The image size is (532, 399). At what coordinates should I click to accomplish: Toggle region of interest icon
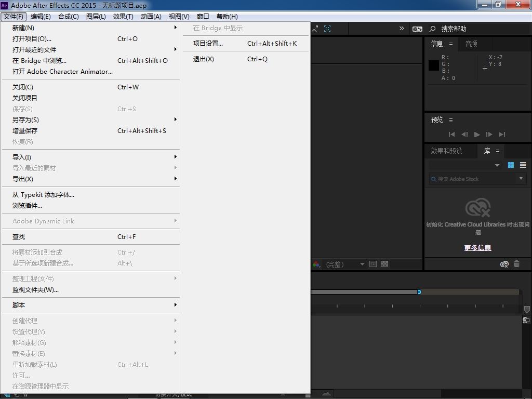coord(373,264)
